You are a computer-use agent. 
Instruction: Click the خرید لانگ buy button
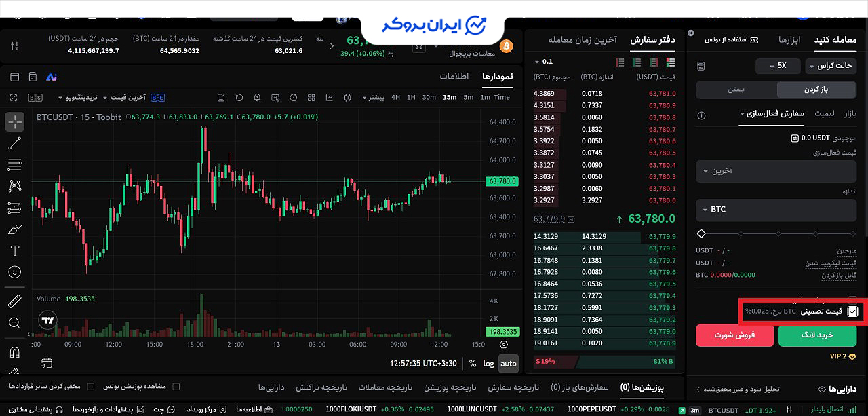point(818,335)
